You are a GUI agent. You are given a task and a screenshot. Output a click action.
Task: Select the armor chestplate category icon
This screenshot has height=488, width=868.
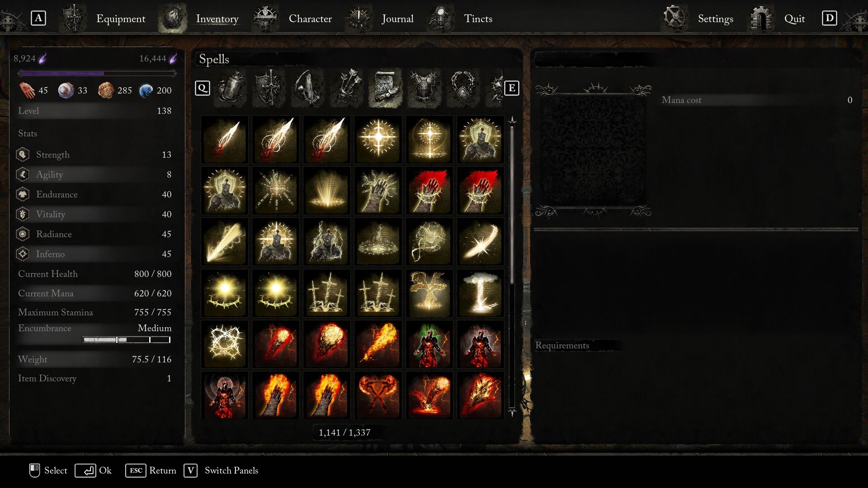click(x=424, y=88)
